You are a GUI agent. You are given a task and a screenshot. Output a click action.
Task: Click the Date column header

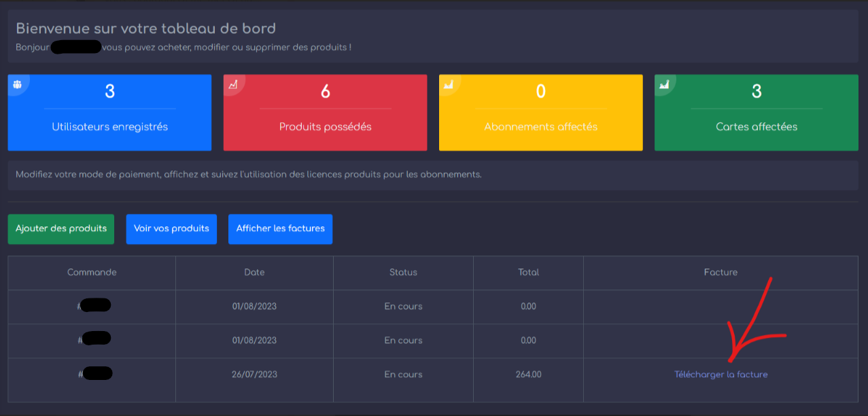tap(254, 272)
